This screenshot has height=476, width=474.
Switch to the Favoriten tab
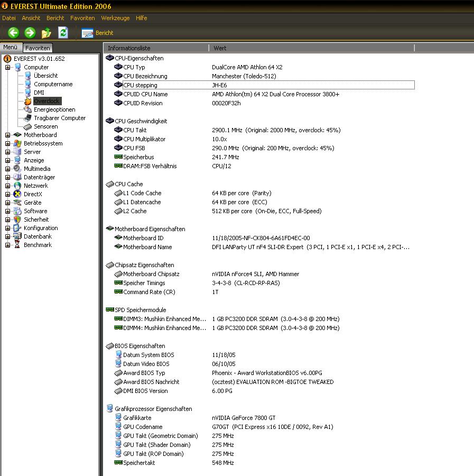[x=38, y=48]
